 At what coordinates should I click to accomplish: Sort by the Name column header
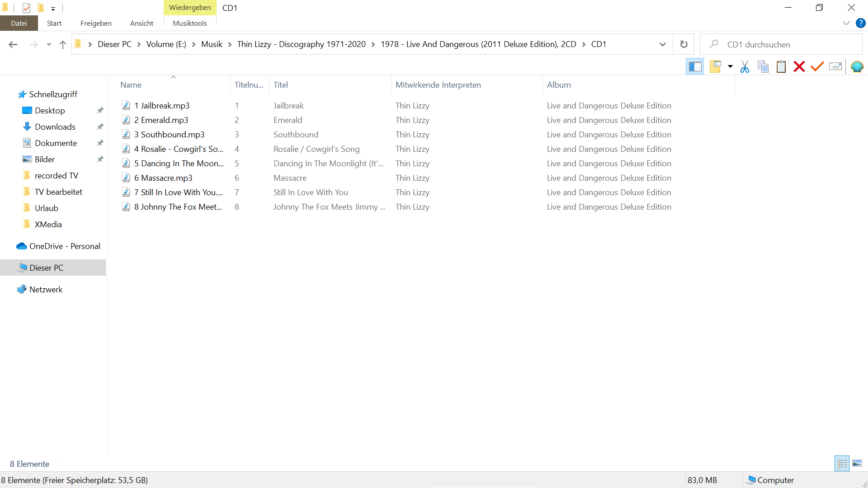(x=173, y=85)
